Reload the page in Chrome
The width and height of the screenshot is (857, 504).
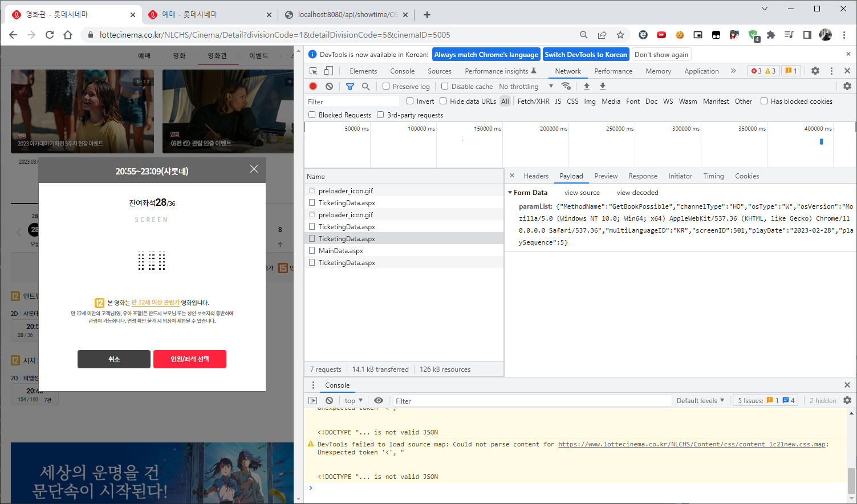click(50, 35)
